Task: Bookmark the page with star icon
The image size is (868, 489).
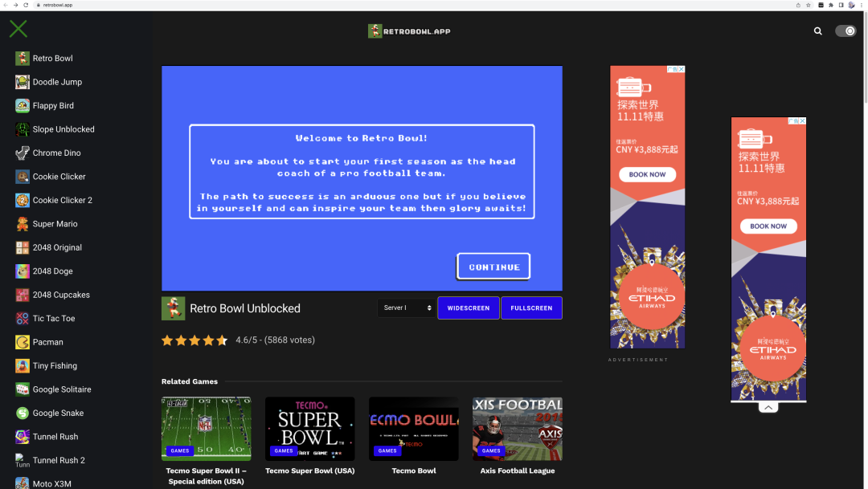Action: coord(809,5)
